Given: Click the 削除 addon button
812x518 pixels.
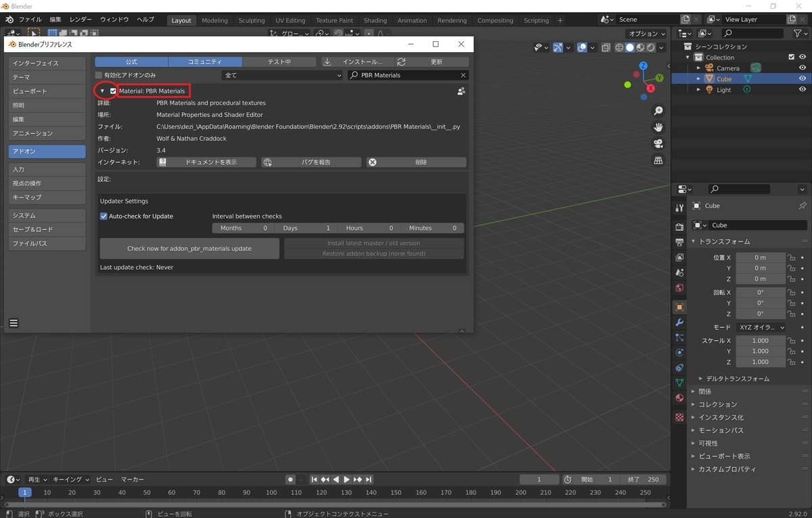Looking at the screenshot, I should (x=416, y=162).
